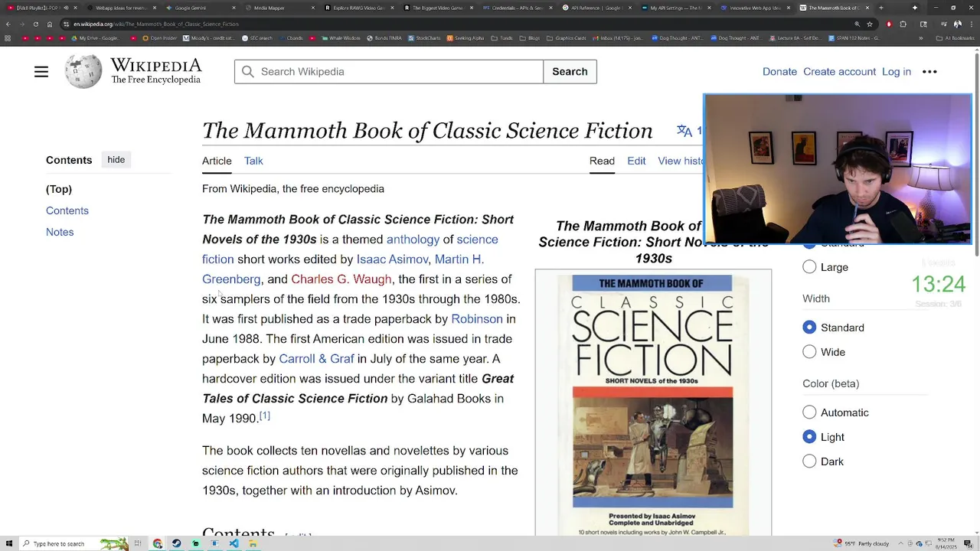980x551 pixels.
Task: Click the Create account link
Action: coord(839,72)
